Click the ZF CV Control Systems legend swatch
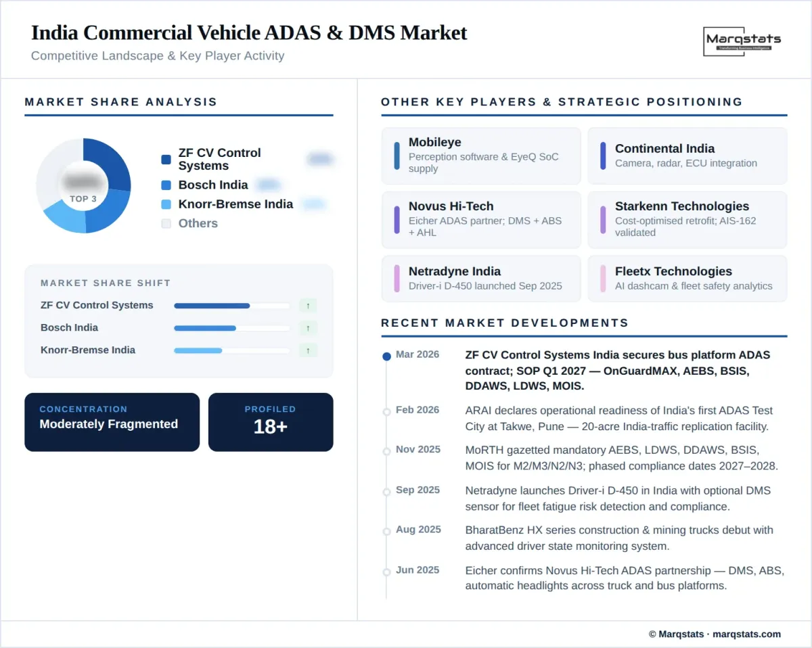 pos(166,160)
